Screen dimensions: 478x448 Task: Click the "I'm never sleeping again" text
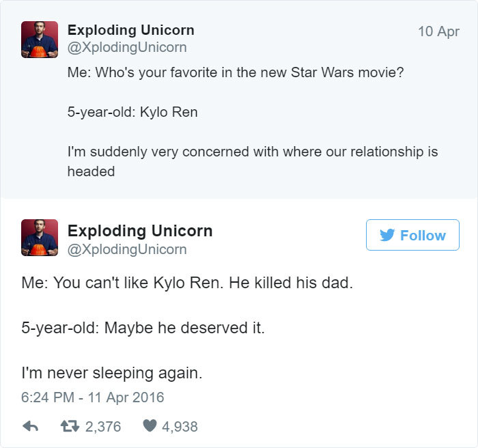(112, 374)
